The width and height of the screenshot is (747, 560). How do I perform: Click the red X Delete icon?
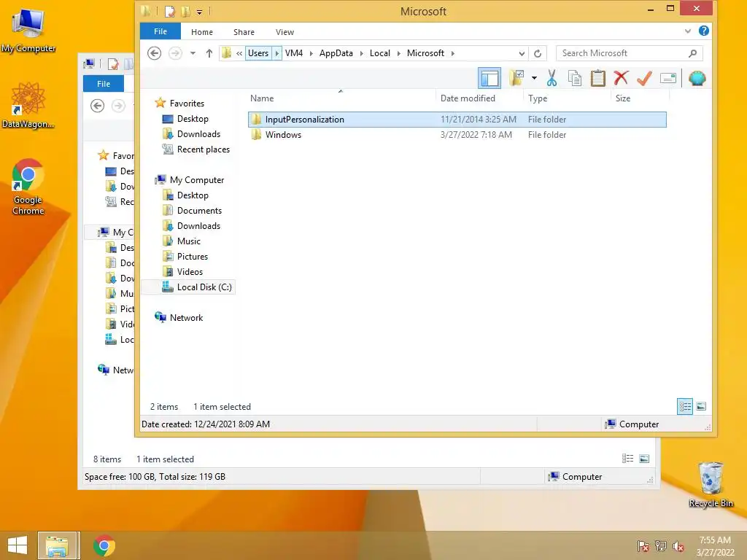click(x=621, y=78)
